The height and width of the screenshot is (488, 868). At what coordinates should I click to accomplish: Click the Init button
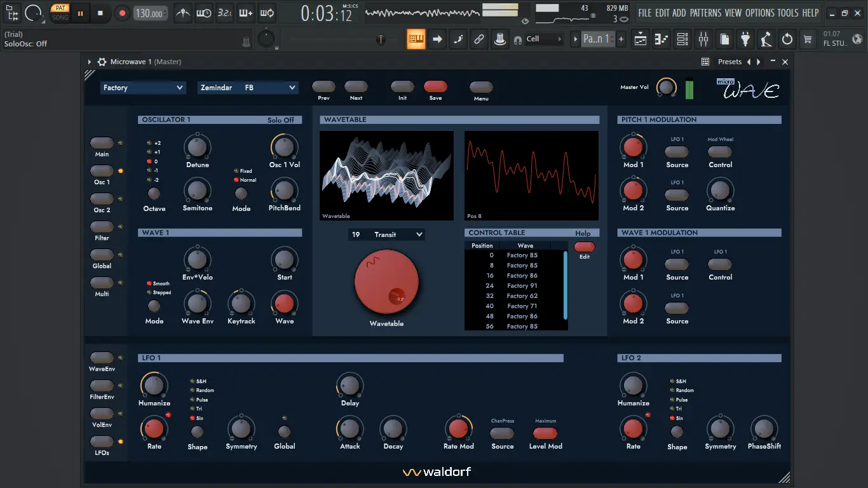[402, 87]
